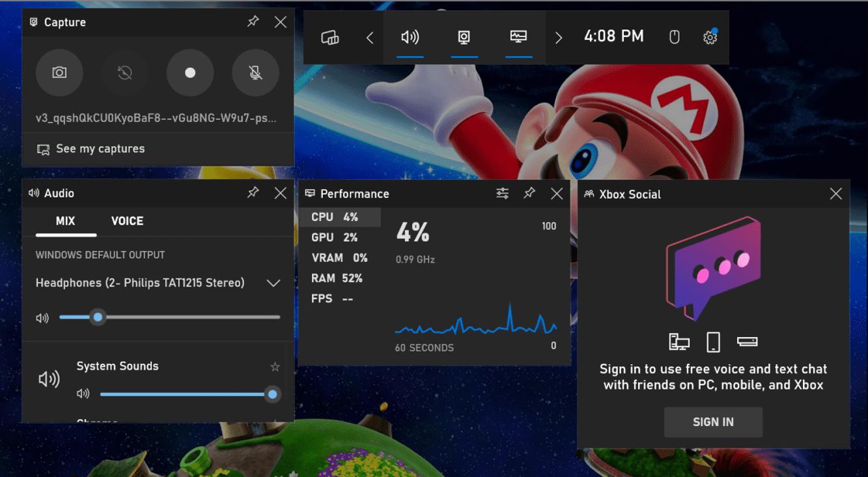Open the Headphones output device dropdown
The image size is (868, 477).
point(273,283)
